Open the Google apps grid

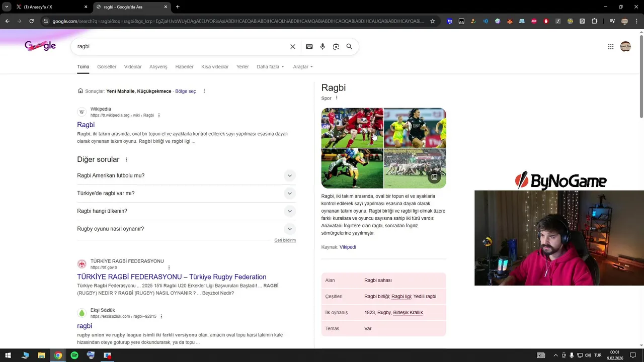click(x=611, y=46)
